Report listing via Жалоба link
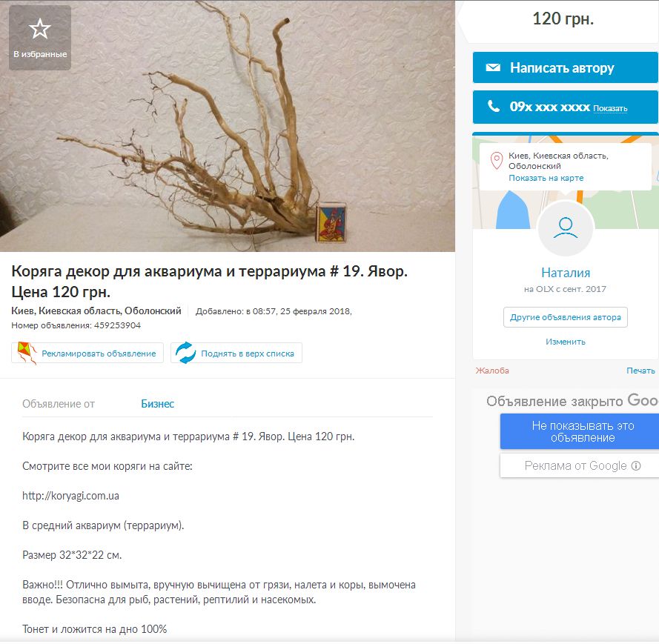This screenshot has height=644, width=659. [491, 371]
